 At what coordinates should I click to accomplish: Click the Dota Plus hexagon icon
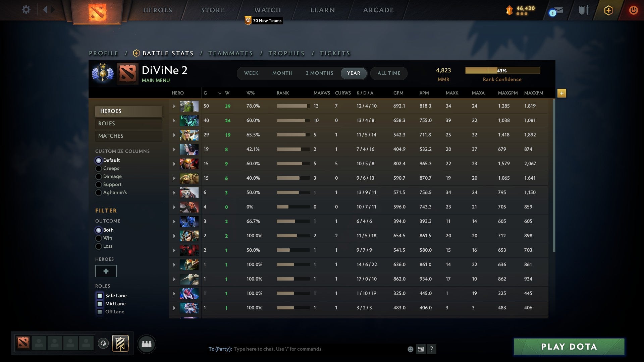coord(608,10)
